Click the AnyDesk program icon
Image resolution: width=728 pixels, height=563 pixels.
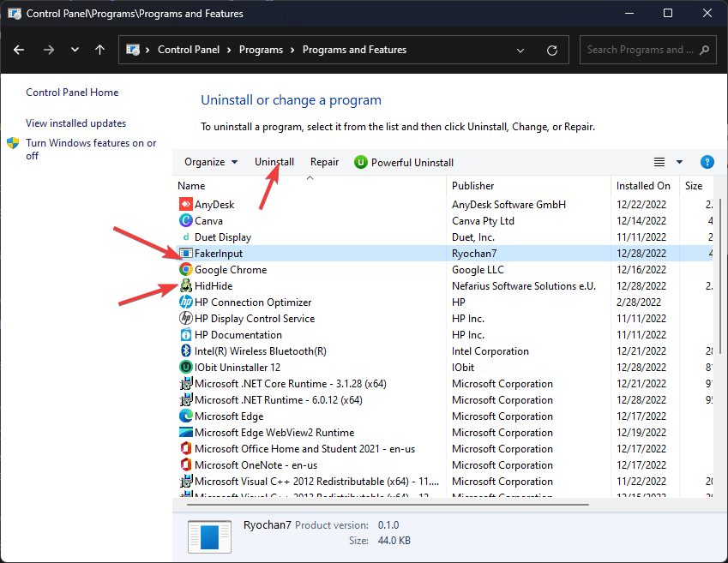(186, 205)
